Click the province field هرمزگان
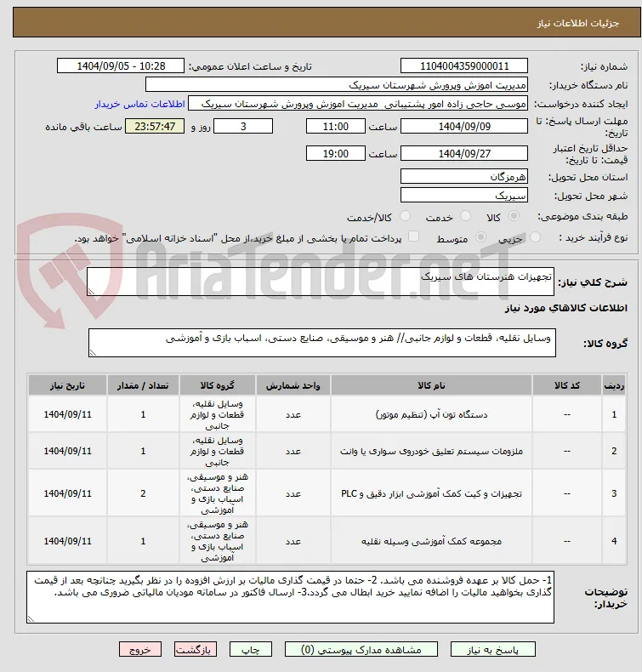 click(463, 176)
